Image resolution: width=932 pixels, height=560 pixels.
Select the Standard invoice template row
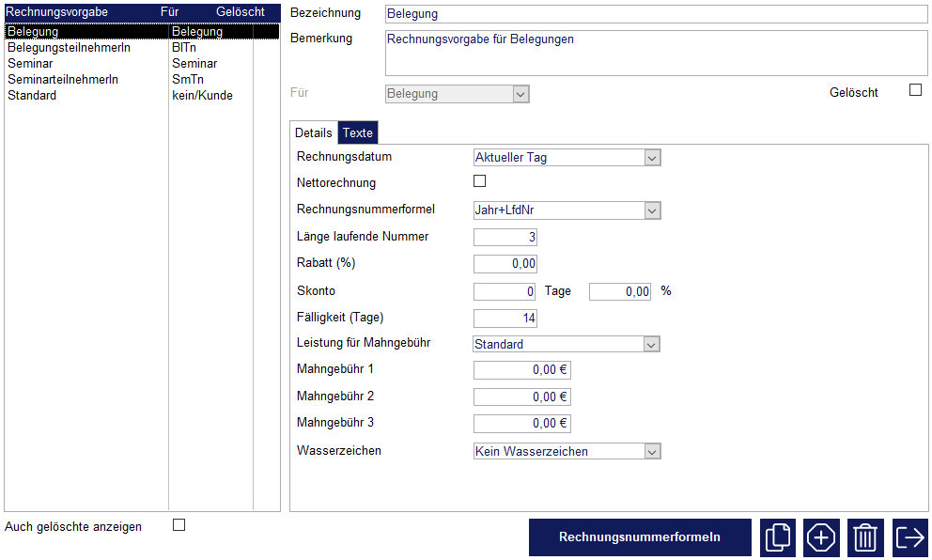pos(32,96)
